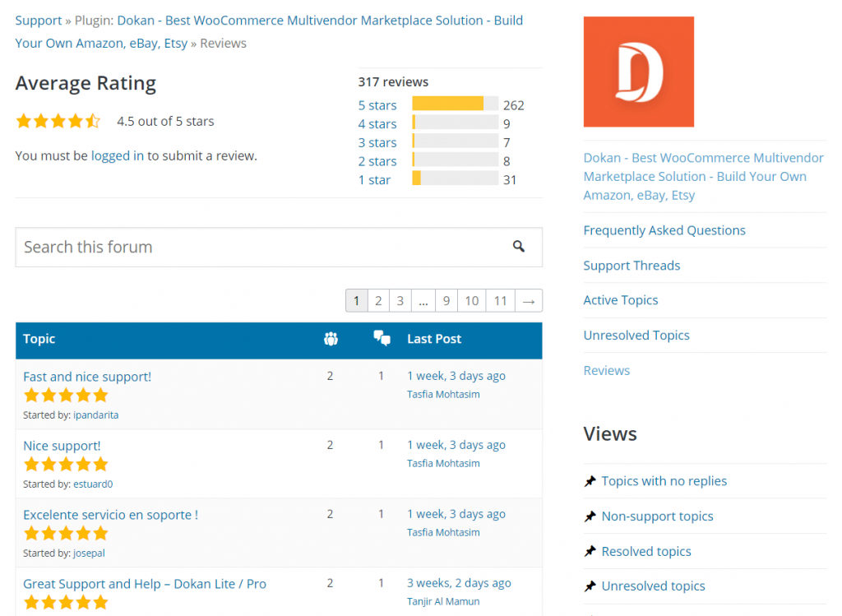Open Support Threads

[x=632, y=266]
